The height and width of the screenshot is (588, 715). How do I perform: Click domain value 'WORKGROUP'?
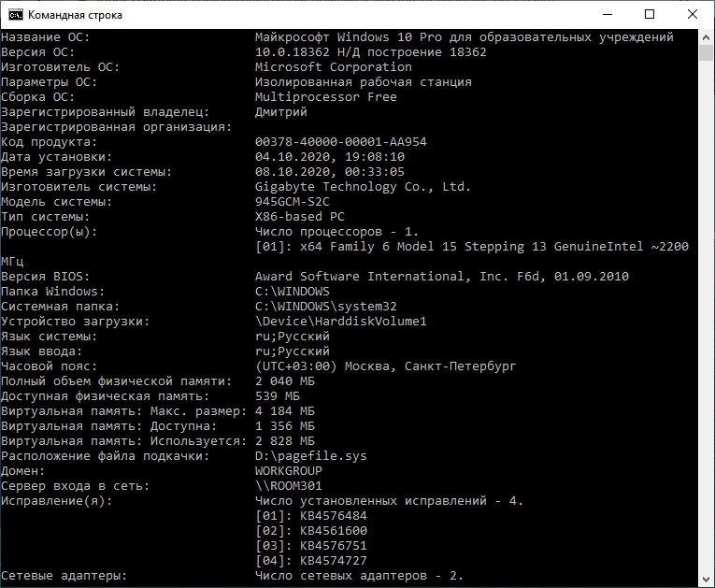point(289,471)
